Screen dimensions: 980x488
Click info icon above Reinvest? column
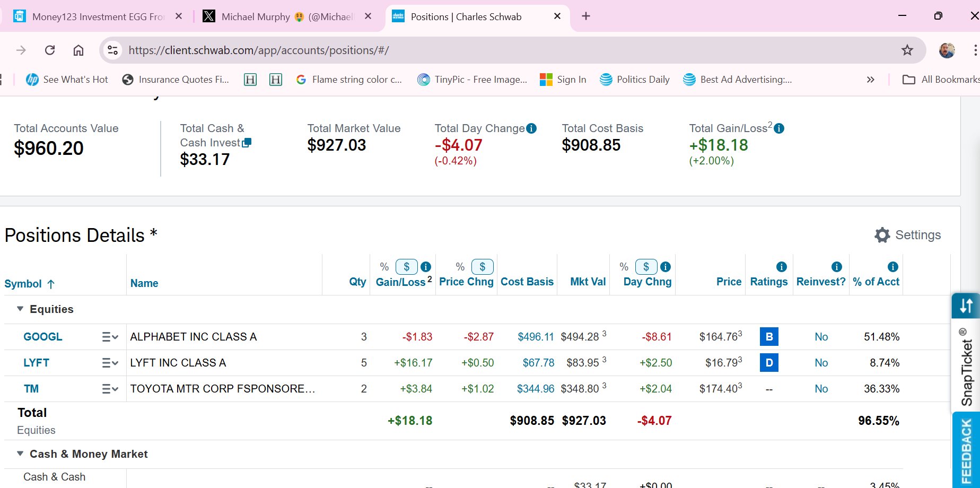tap(837, 267)
